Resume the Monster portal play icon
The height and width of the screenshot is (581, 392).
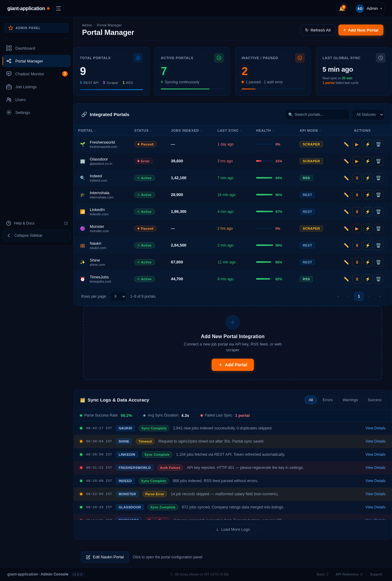357,228
